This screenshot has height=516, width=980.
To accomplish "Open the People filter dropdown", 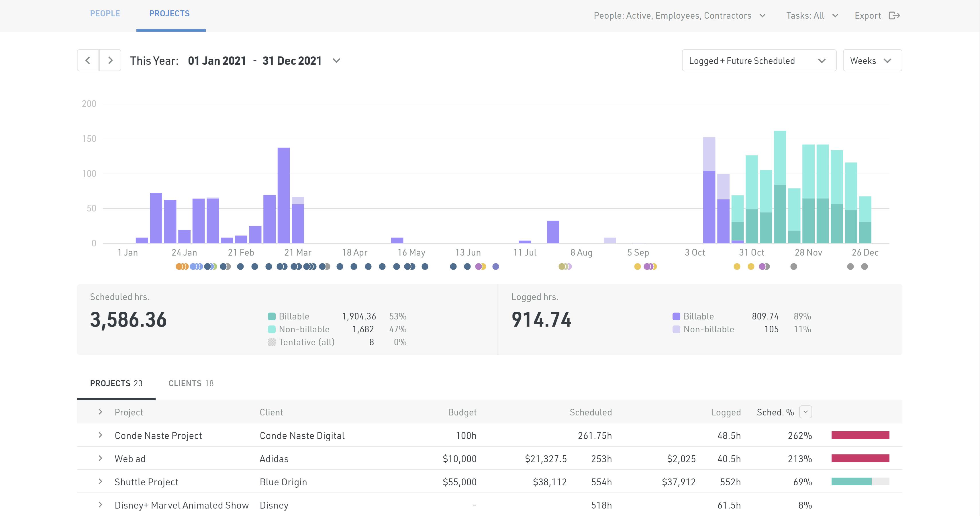I will 679,15.
